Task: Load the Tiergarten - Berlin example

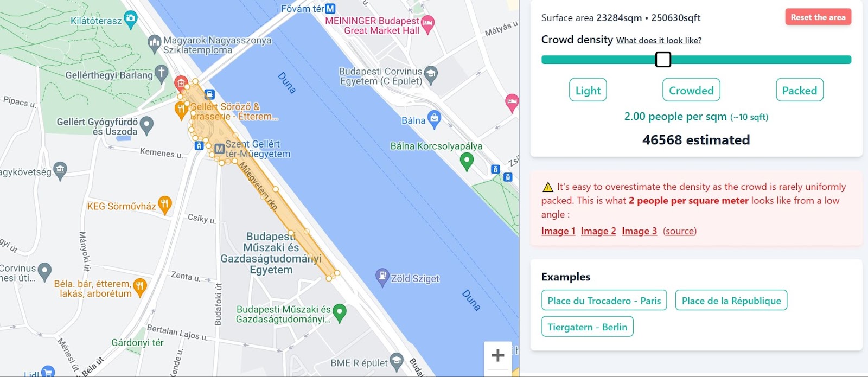Action: point(588,327)
